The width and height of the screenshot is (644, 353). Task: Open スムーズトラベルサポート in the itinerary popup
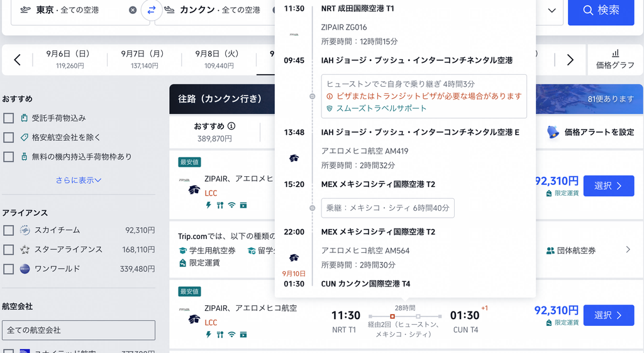coord(377,108)
